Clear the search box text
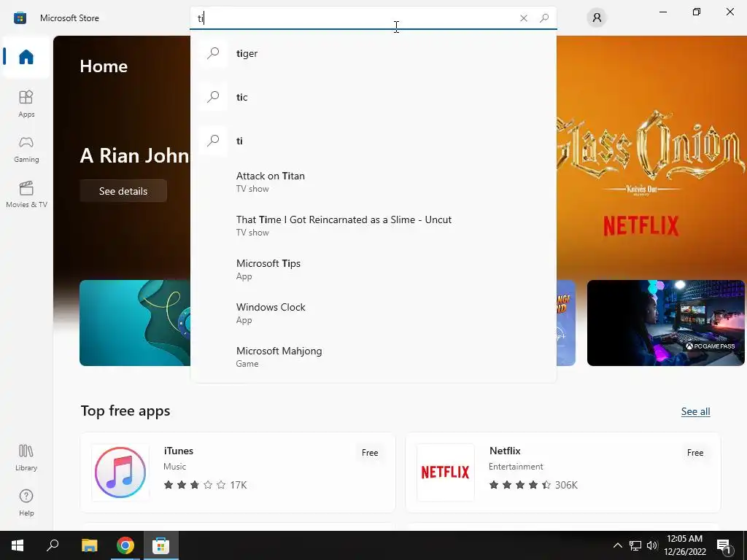Screen dimensions: 747x560 point(524,18)
